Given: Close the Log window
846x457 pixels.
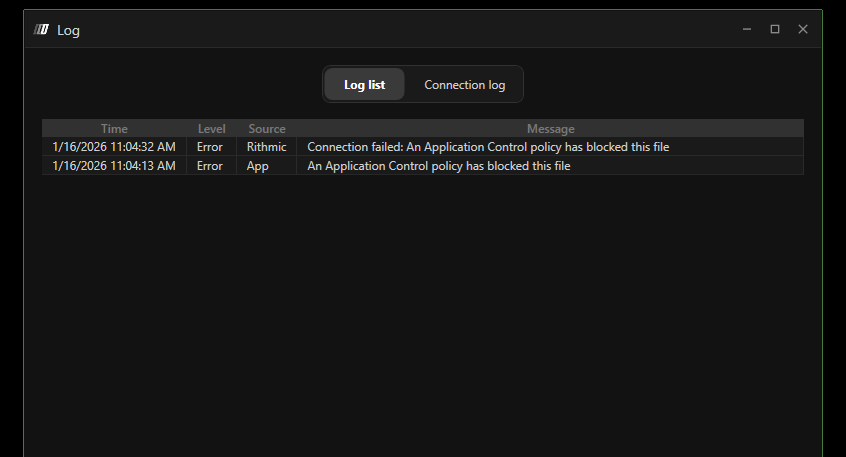Looking at the screenshot, I should [x=803, y=30].
